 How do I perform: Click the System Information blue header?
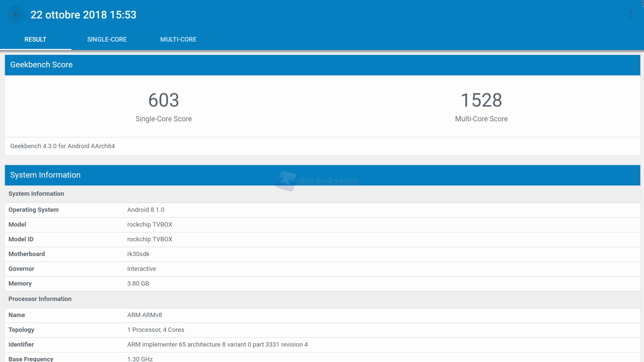(45, 175)
